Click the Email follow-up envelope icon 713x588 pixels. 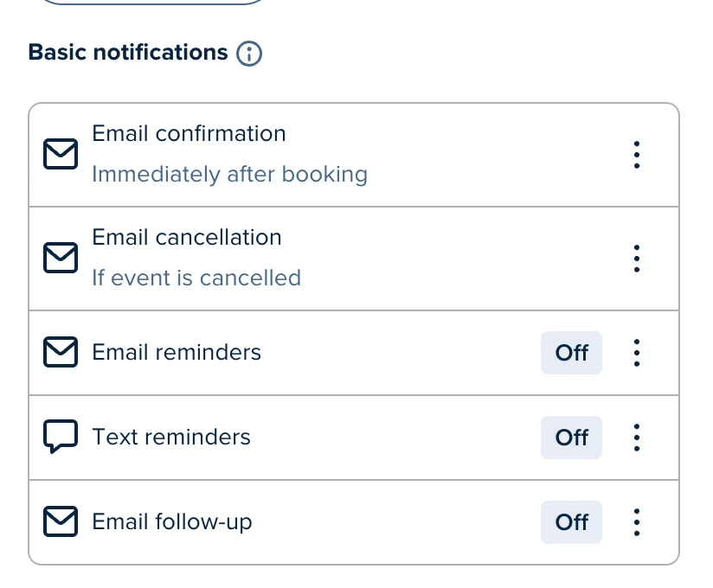(61, 521)
